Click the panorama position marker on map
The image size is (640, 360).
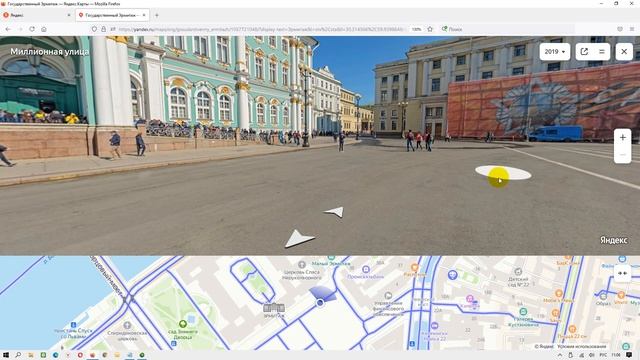320,302
